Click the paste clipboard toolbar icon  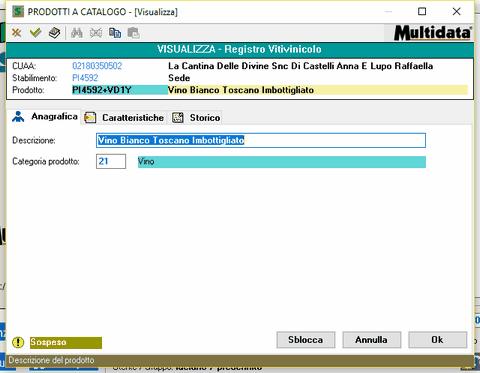134,33
